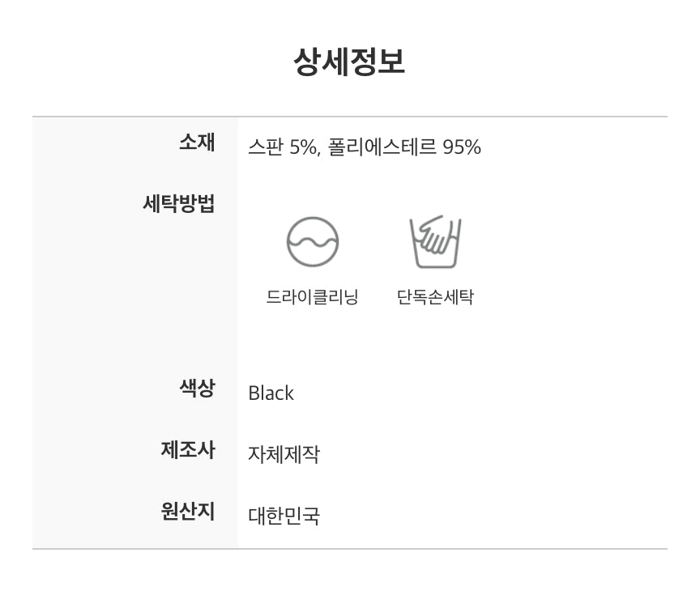Click the wavy line inside dry cleaning icon
700x591 pixels.
click(313, 243)
